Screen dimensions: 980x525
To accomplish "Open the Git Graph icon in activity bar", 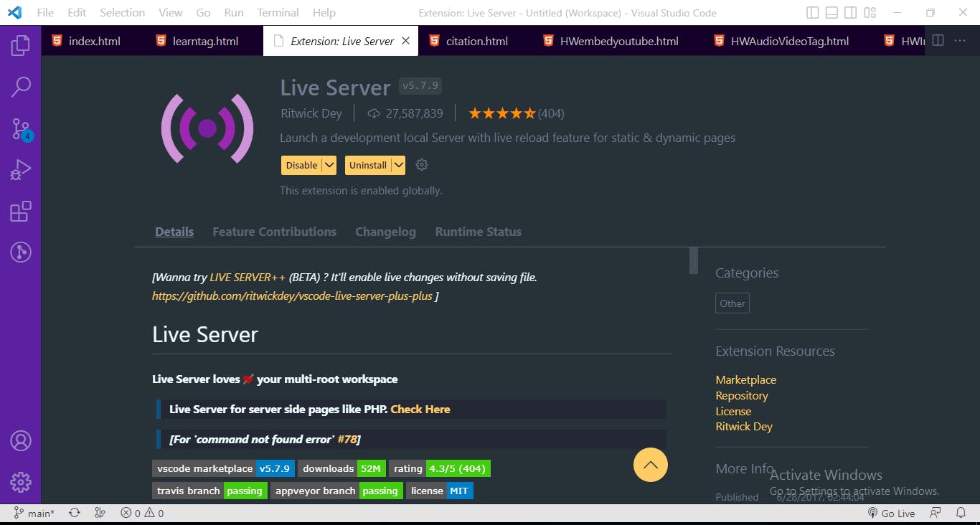I will tap(20, 252).
